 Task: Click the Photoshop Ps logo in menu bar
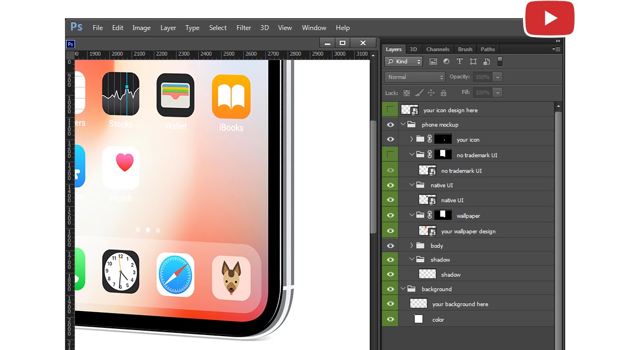pyautogui.click(x=77, y=27)
